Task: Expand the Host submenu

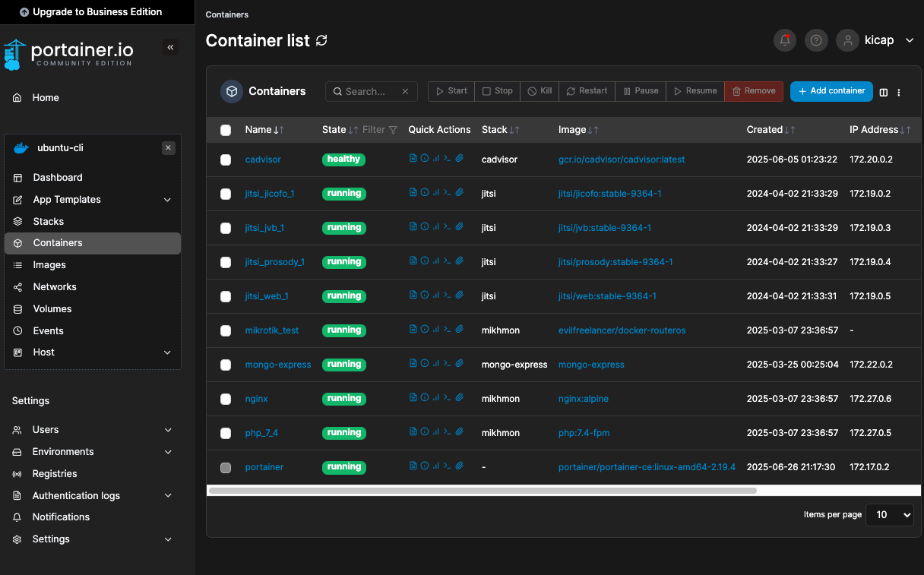Action: pyautogui.click(x=168, y=352)
